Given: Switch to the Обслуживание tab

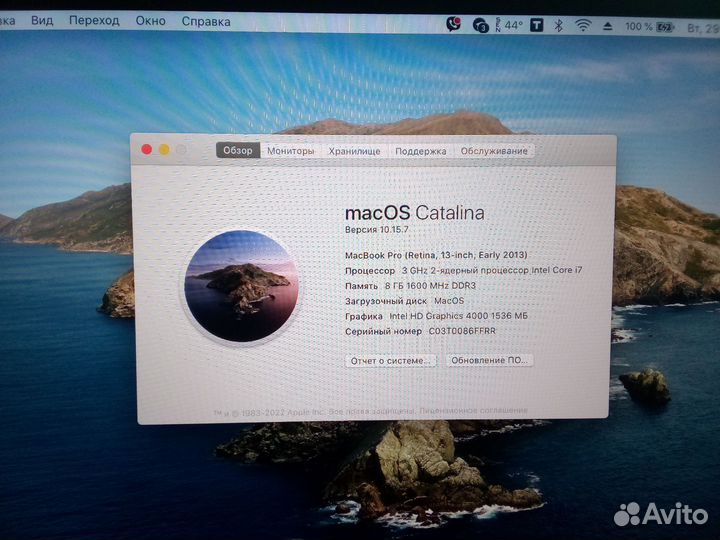Looking at the screenshot, I should click(x=494, y=151).
